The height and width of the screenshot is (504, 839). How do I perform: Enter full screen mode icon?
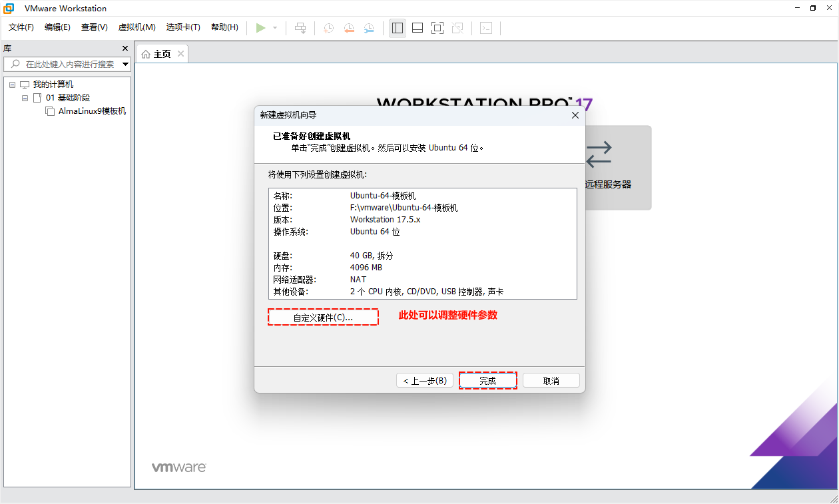(437, 28)
